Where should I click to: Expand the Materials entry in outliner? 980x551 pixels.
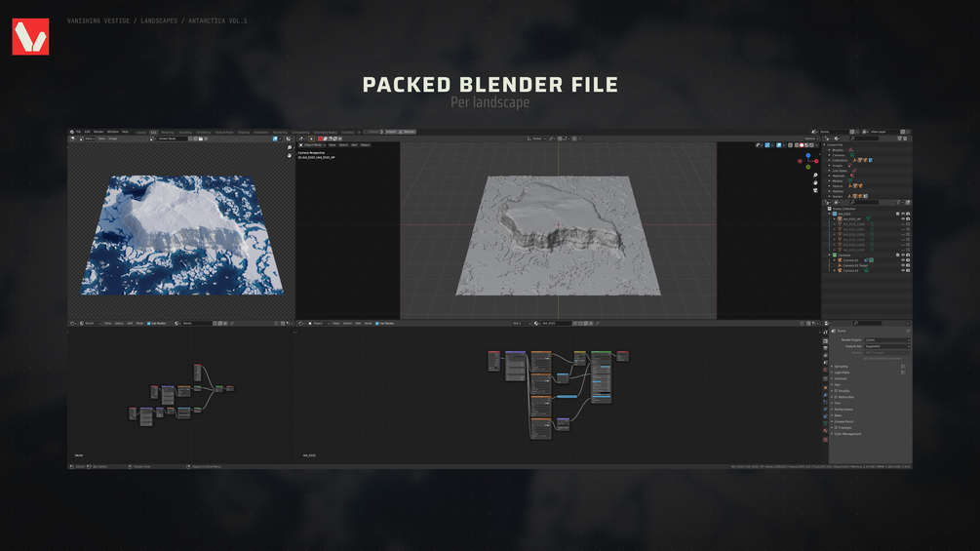click(x=830, y=176)
